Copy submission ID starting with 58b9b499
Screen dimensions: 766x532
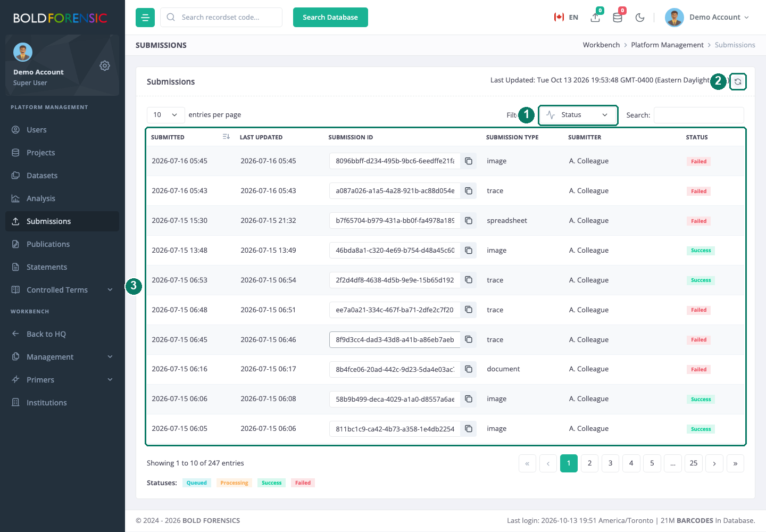coord(469,399)
